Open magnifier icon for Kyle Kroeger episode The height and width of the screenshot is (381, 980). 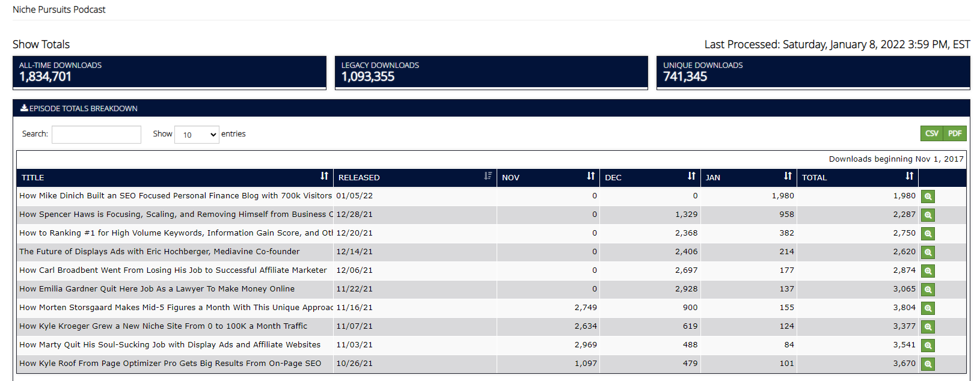(928, 327)
